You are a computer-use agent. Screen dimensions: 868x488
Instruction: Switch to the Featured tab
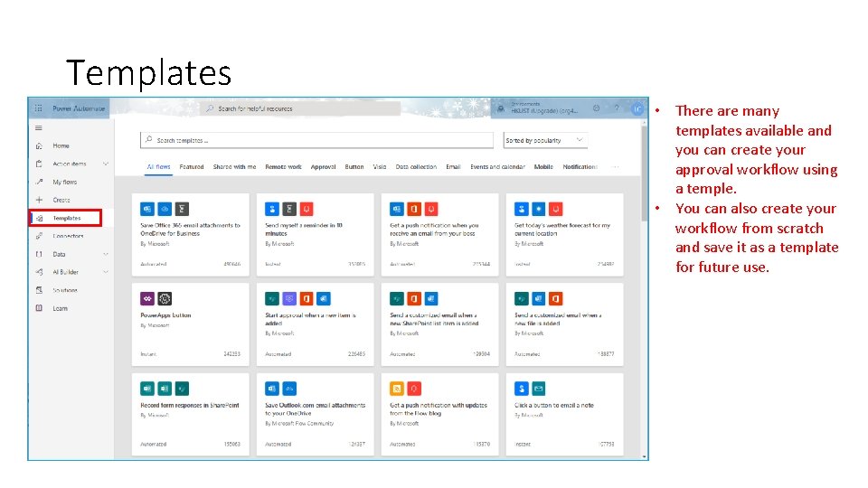pos(192,166)
